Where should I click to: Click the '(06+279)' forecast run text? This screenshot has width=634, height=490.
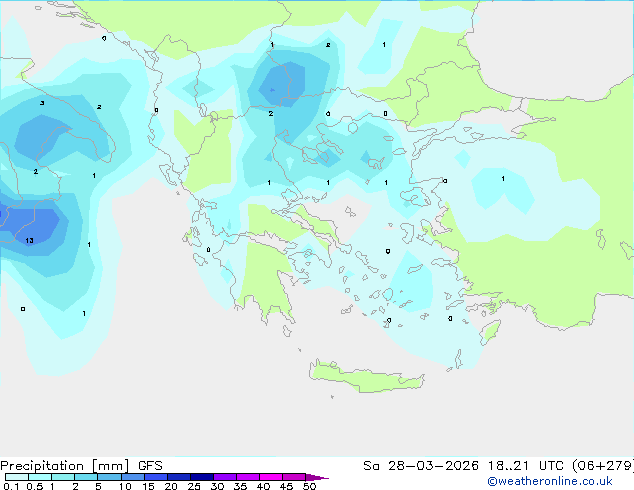click(603, 466)
